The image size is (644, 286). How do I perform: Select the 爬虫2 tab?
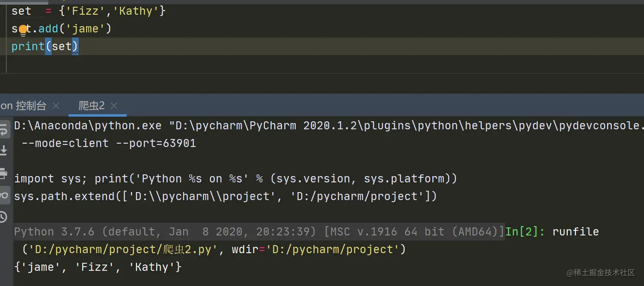point(92,106)
